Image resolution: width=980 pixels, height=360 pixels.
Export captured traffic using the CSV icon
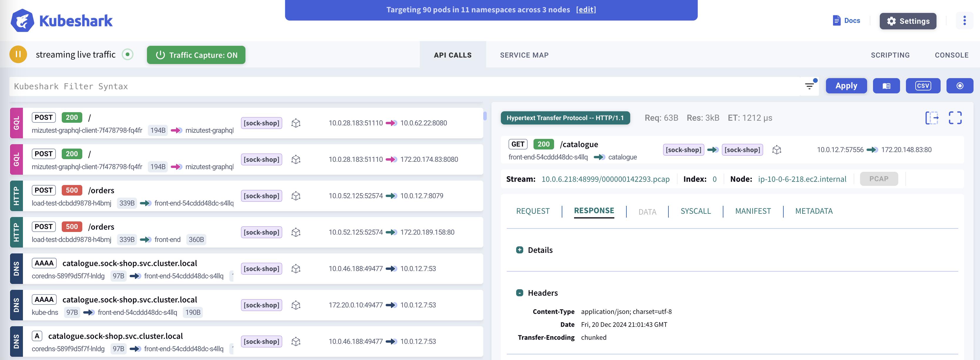[923, 85]
